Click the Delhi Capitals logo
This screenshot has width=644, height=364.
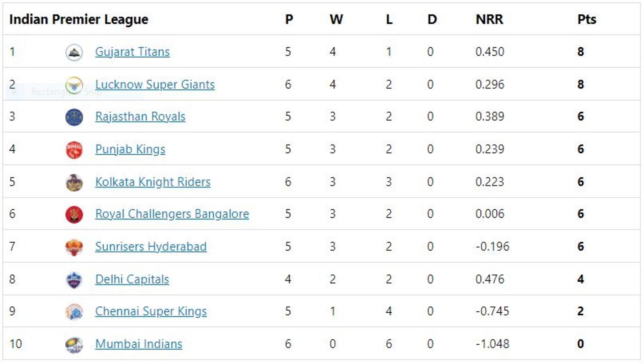(74, 280)
